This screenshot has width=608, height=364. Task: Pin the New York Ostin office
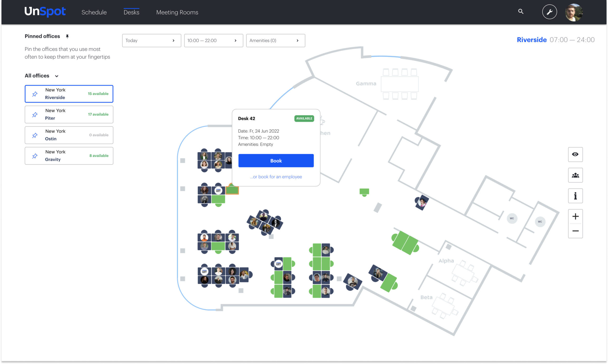click(x=35, y=135)
